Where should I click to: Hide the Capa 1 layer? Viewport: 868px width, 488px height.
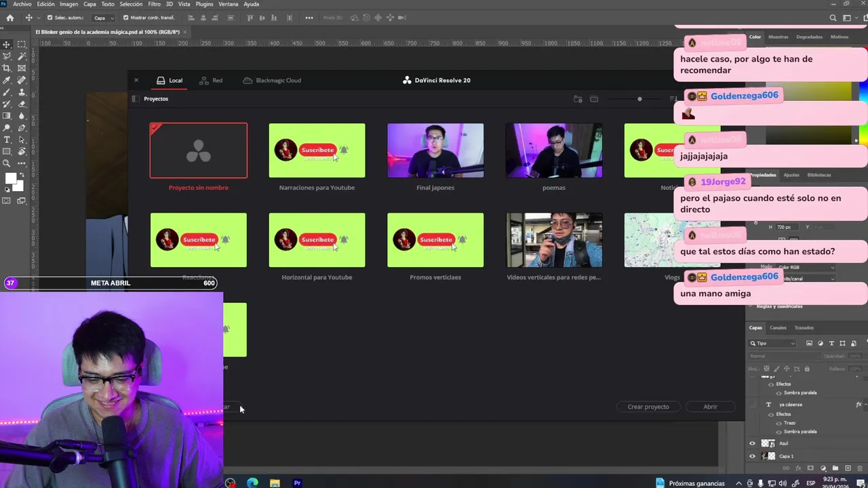click(x=752, y=456)
